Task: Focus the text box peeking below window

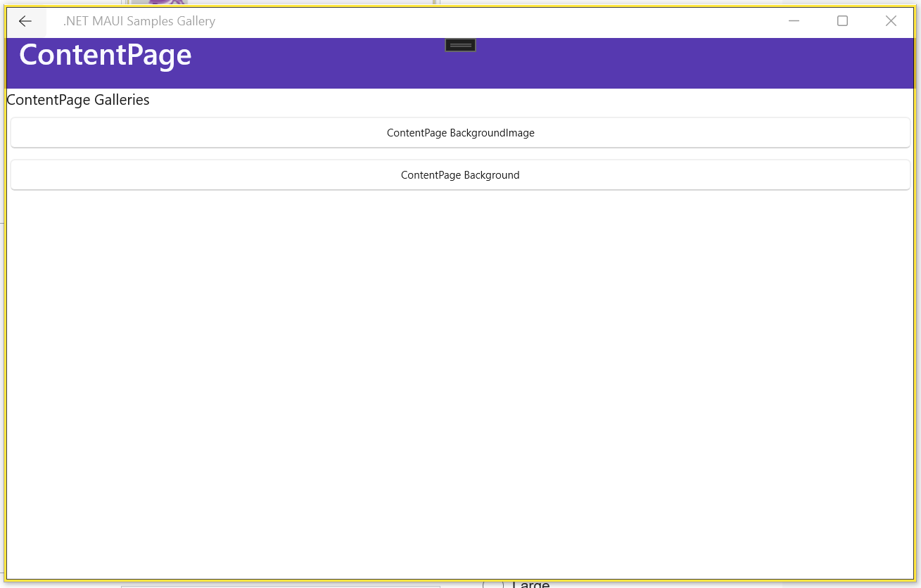Action: click(280, 586)
